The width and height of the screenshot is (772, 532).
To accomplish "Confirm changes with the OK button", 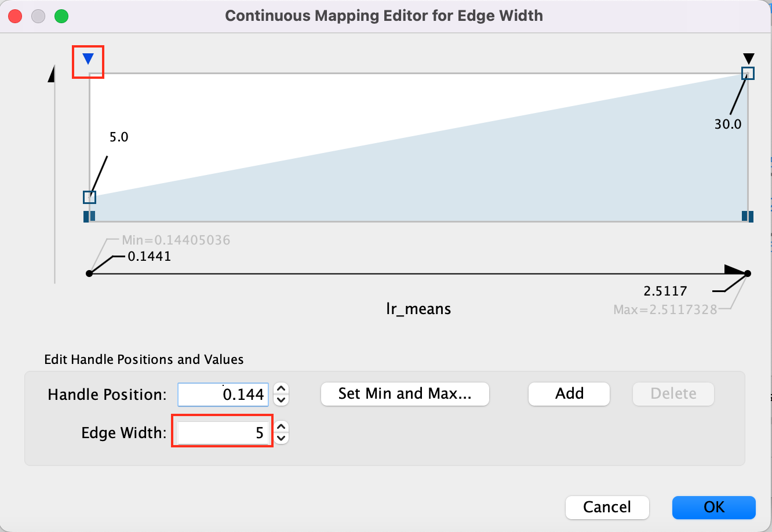I will pyautogui.click(x=713, y=507).
